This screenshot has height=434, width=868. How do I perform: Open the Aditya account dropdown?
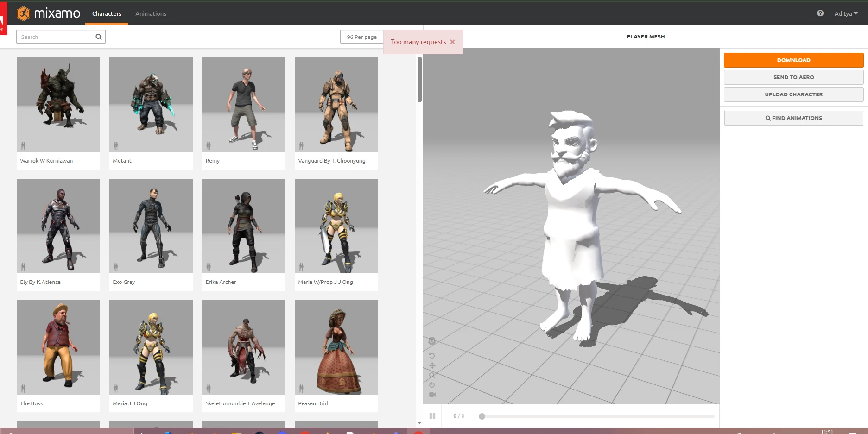846,13
